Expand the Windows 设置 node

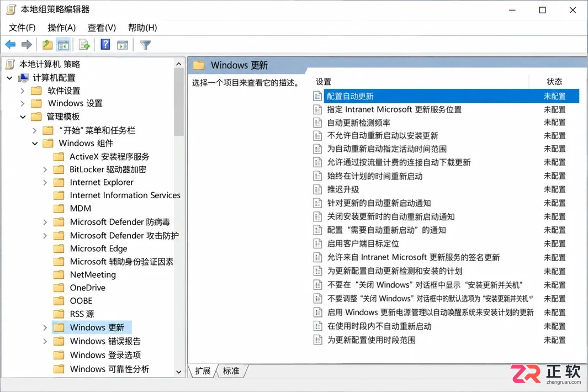[23, 104]
